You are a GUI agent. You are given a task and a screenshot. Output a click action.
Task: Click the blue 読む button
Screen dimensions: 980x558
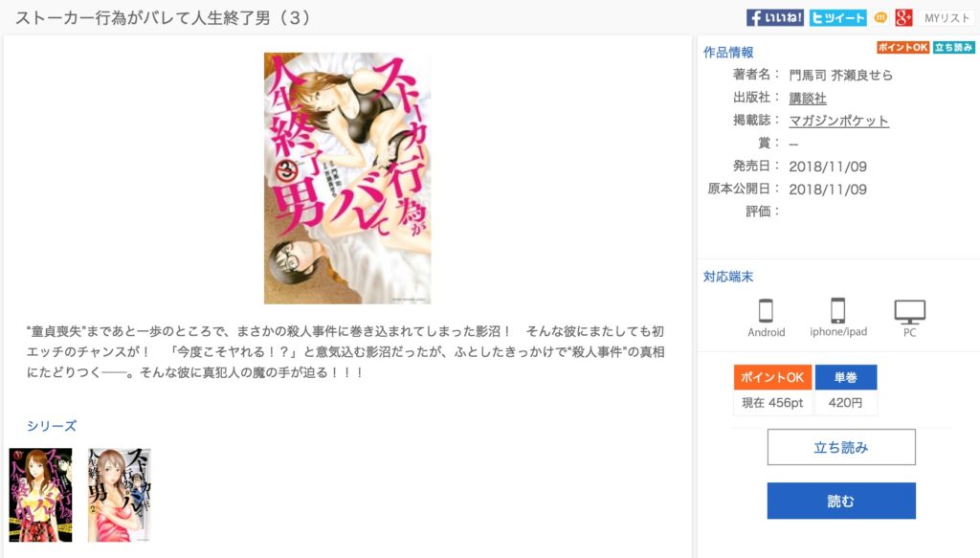841,501
